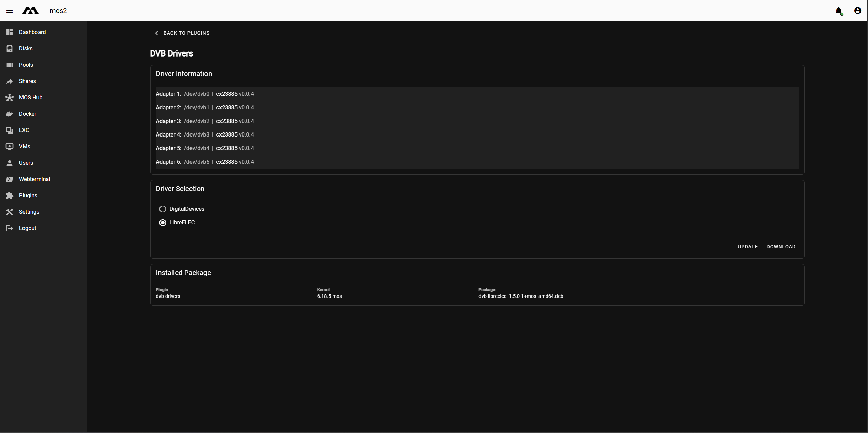The height and width of the screenshot is (433, 868).
Task: Click the Shares icon
Action: tap(10, 81)
